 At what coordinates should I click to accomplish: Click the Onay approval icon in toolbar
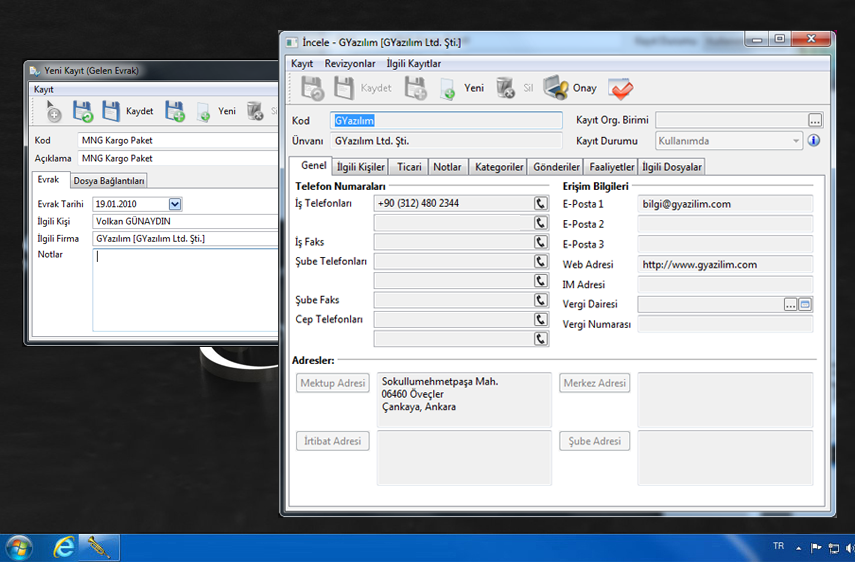pyautogui.click(x=555, y=88)
